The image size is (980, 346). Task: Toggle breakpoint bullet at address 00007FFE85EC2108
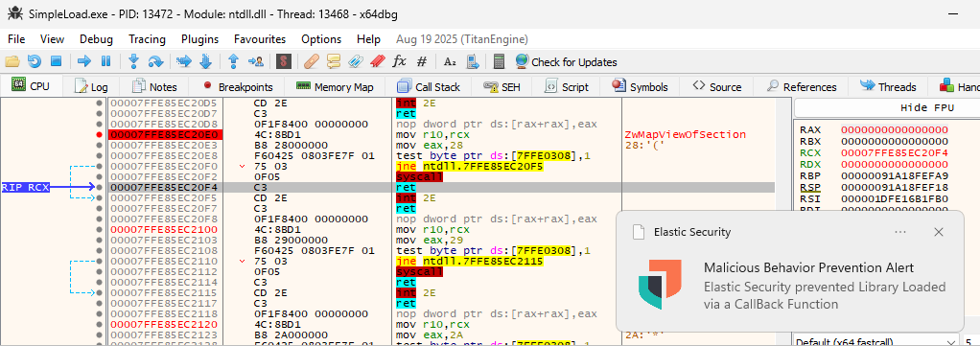pos(100,251)
